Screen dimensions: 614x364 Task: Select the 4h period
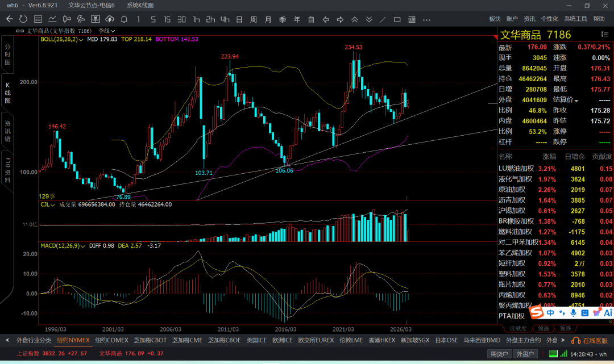(225, 19)
